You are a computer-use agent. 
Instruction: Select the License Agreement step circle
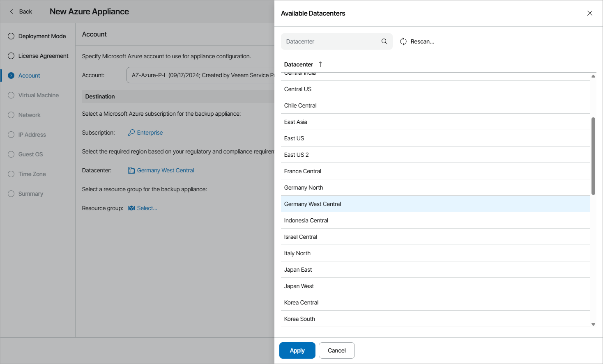(x=11, y=56)
